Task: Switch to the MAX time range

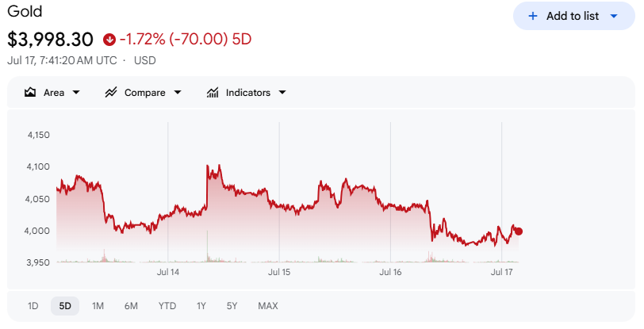Action: 268,306
